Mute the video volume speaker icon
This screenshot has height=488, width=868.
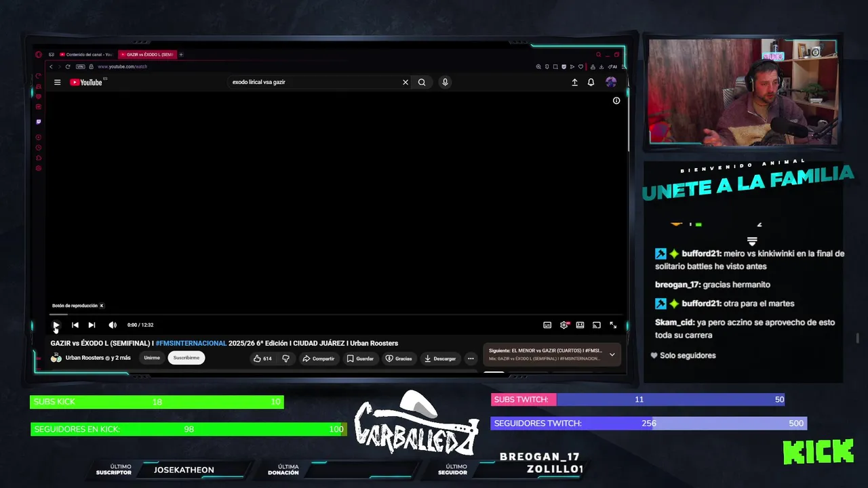[113, 325]
